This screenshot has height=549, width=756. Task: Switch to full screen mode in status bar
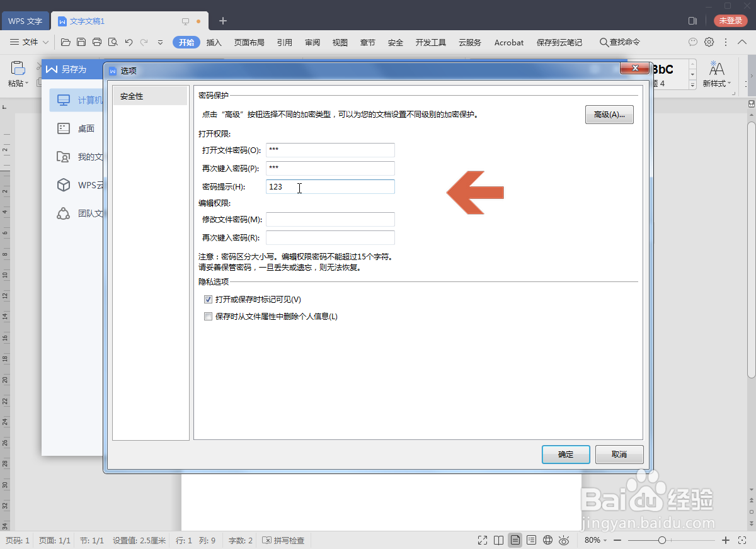point(482,540)
